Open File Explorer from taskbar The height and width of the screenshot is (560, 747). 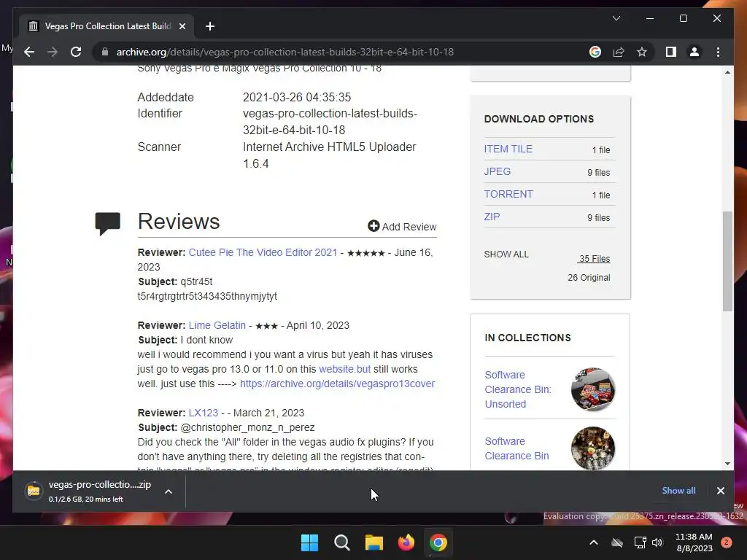[374, 542]
